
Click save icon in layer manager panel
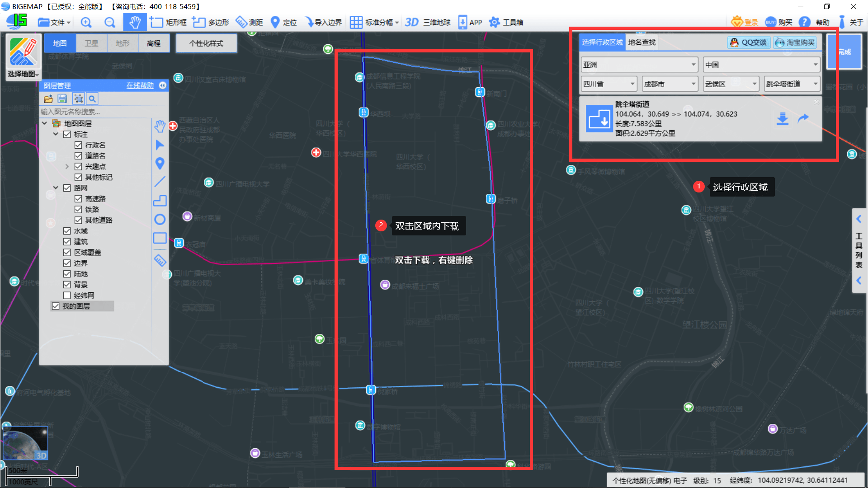coord(62,99)
